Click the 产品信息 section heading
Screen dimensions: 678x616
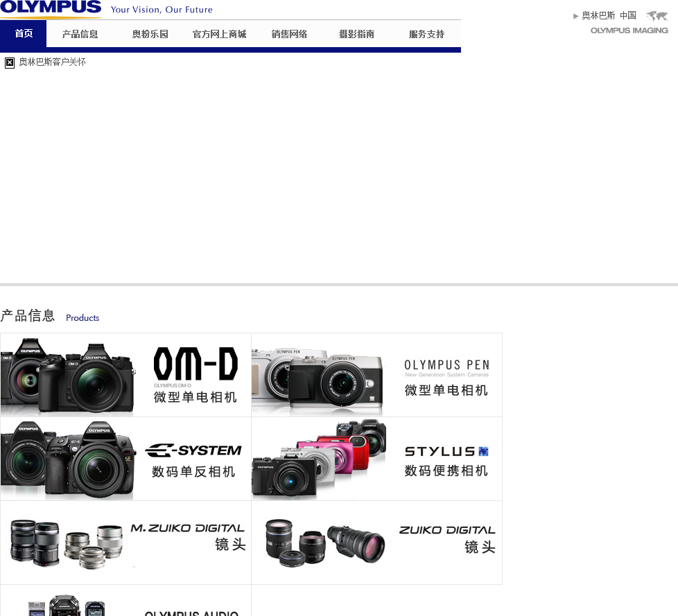(x=28, y=315)
